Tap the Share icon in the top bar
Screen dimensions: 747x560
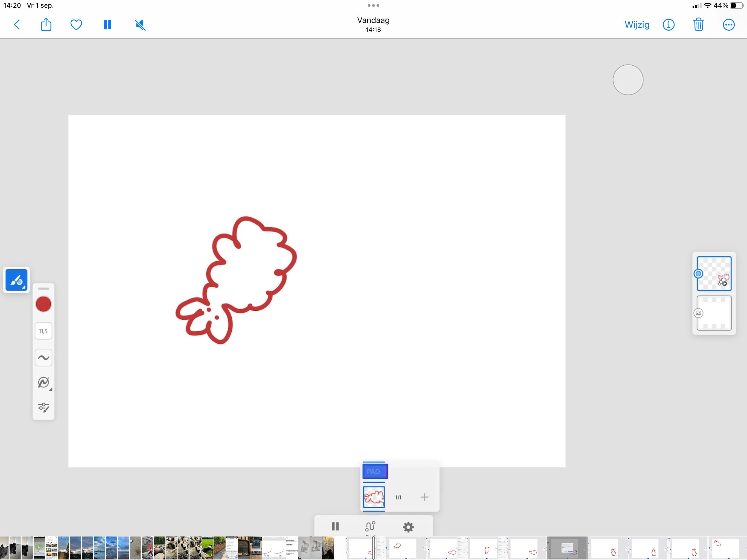point(46,25)
